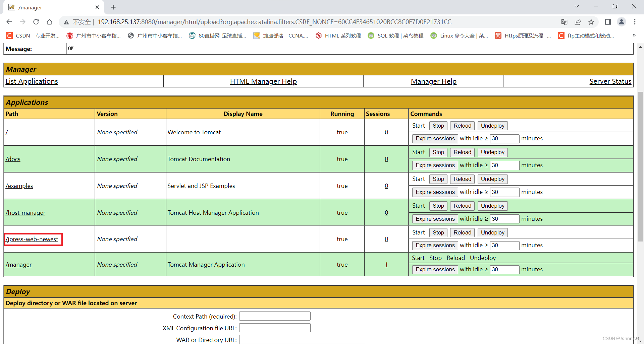Open the /docs application path
Screen dimensions: 644x344
[x=13, y=159]
